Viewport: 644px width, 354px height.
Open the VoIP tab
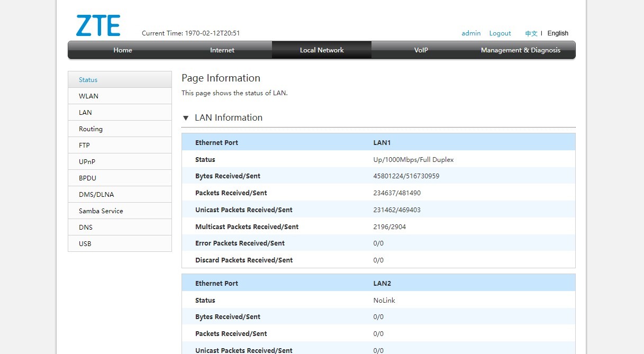421,50
